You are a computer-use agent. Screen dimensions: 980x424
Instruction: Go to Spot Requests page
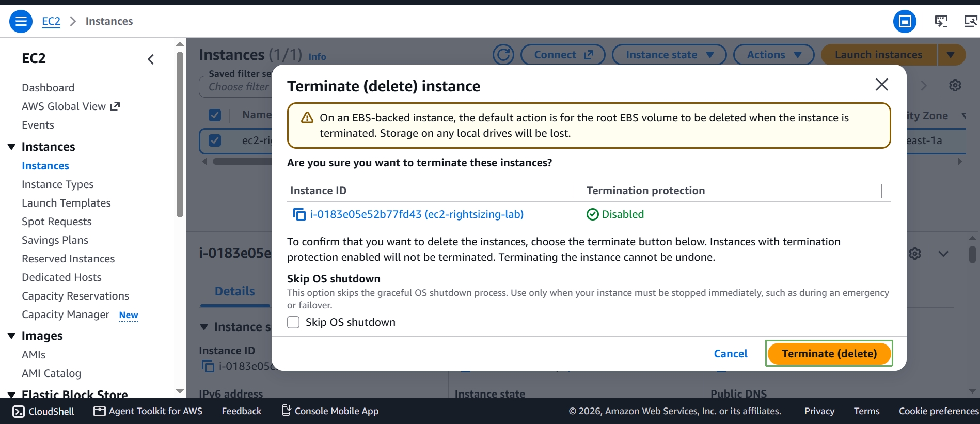[x=57, y=222]
